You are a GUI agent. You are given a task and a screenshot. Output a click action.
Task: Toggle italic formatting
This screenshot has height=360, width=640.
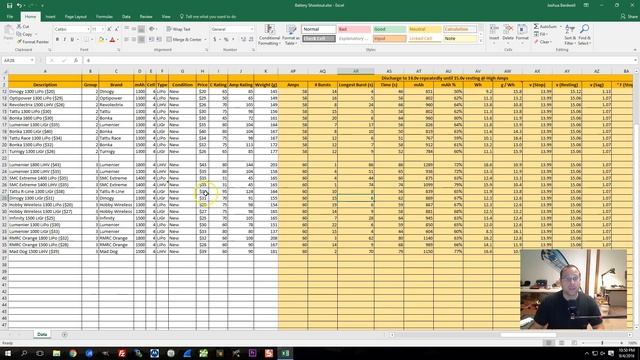64,40
